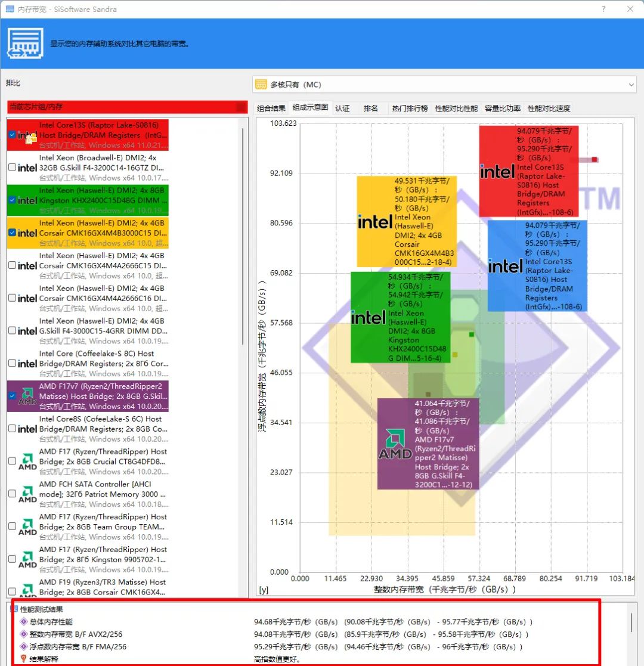Open the 性能对比速度 tab

[549, 109]
